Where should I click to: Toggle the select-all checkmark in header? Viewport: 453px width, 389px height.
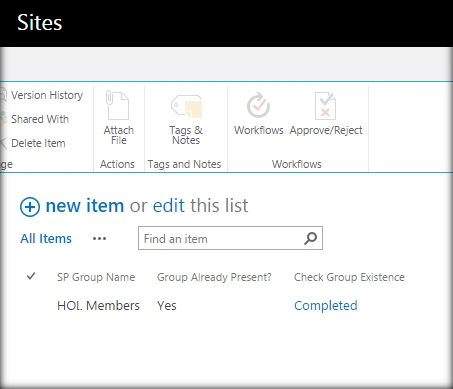(31, 276)
